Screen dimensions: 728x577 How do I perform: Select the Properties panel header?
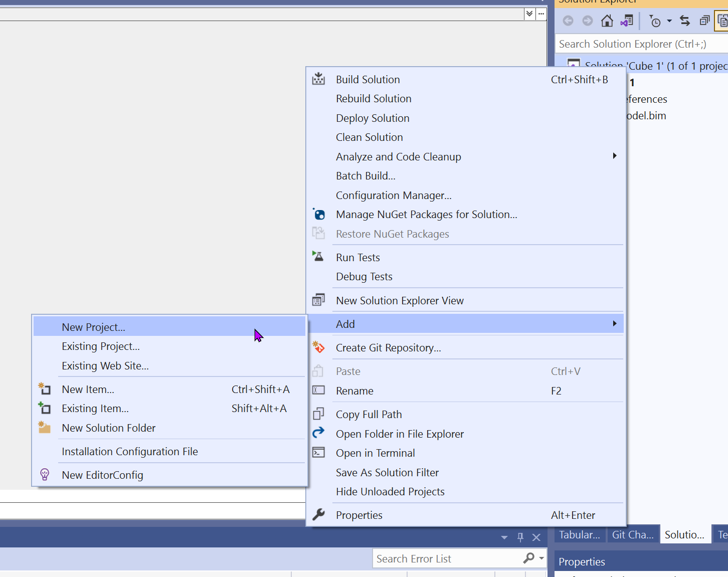(x=641, y=561)
